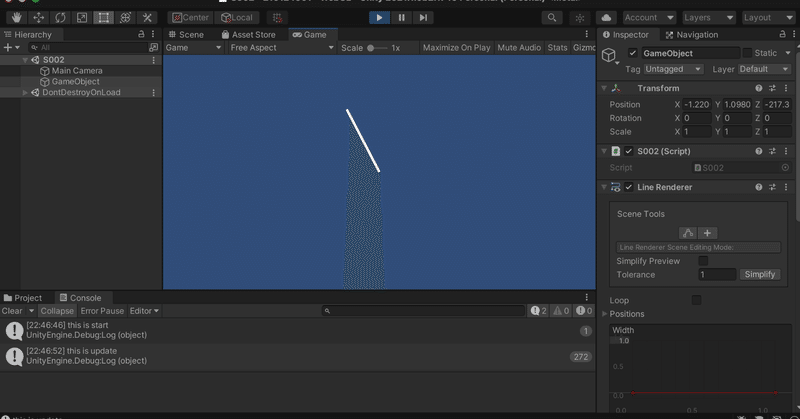
Task: Toggle Maximize On Play
Action: 456,47
